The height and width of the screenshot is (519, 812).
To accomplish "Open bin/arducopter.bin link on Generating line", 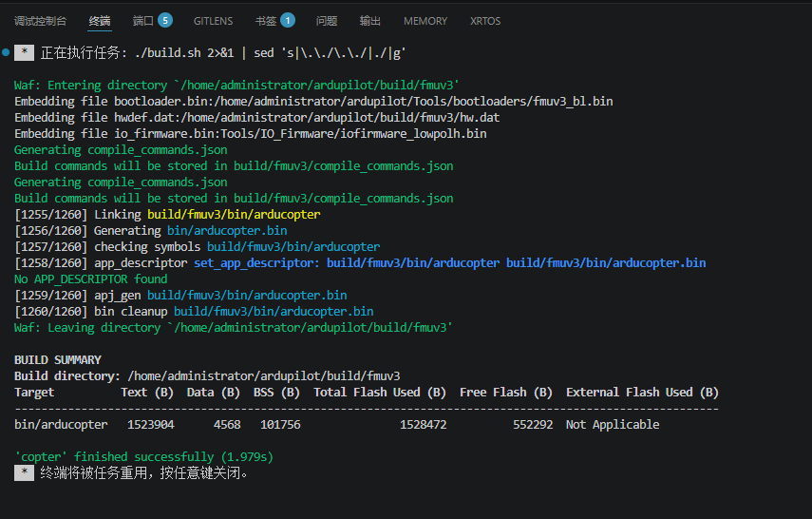I will click(x=227, y=230).
